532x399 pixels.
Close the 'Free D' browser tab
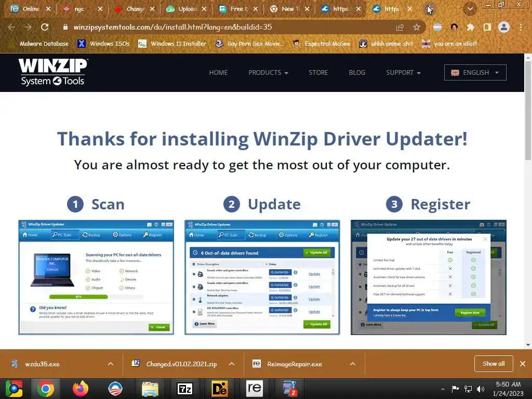point(256,9)
